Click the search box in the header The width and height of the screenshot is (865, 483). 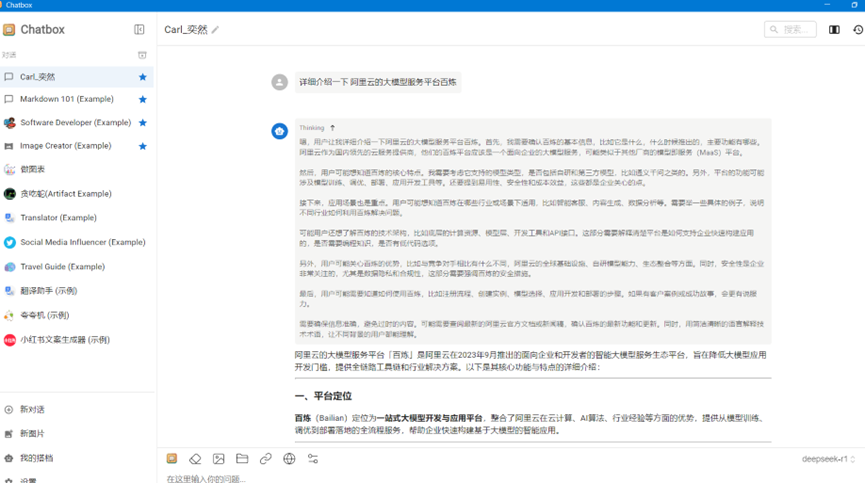click(790, 29)
